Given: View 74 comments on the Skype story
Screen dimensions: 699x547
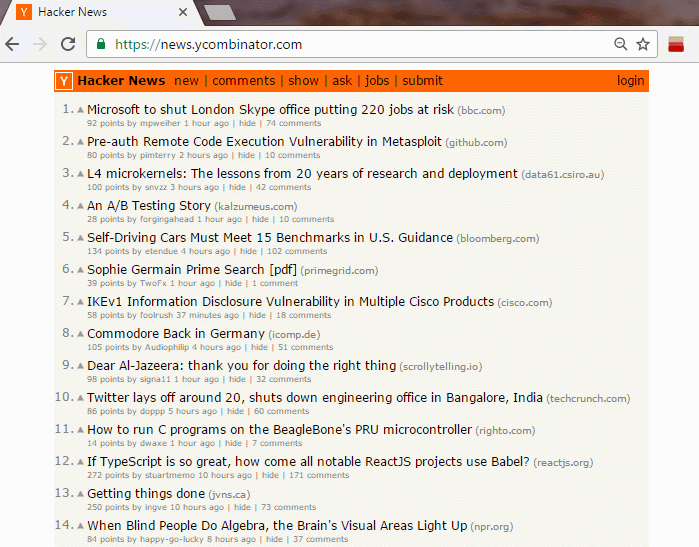Looking at the screenshot, I should (x=293, y=123).
